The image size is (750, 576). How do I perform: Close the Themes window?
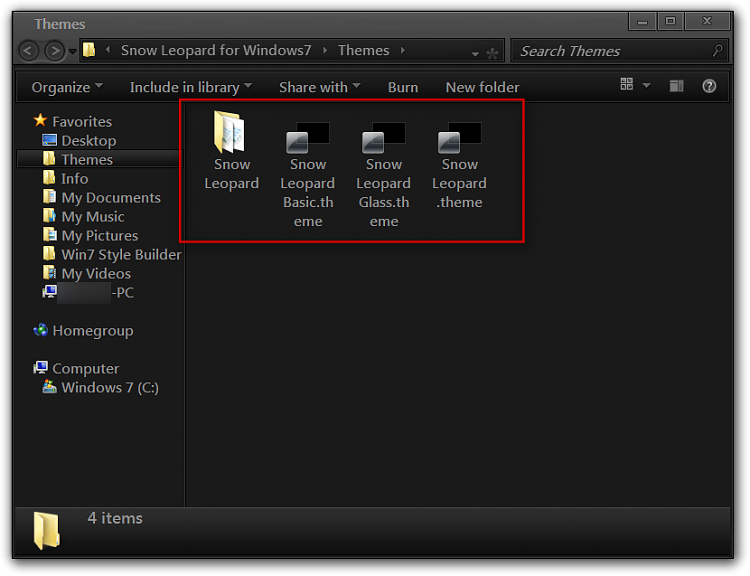pos(707,21)
